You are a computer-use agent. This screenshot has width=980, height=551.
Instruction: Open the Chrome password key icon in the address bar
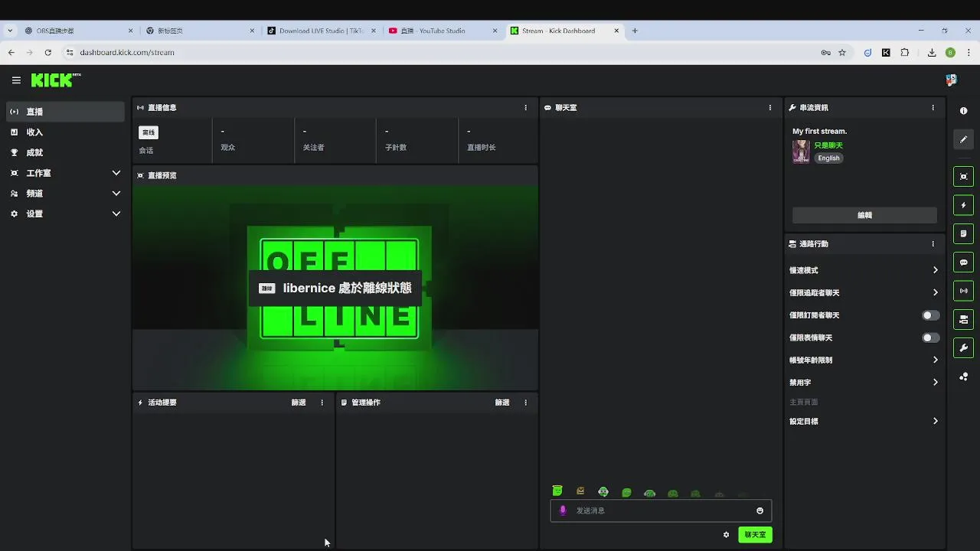(825, 53)
